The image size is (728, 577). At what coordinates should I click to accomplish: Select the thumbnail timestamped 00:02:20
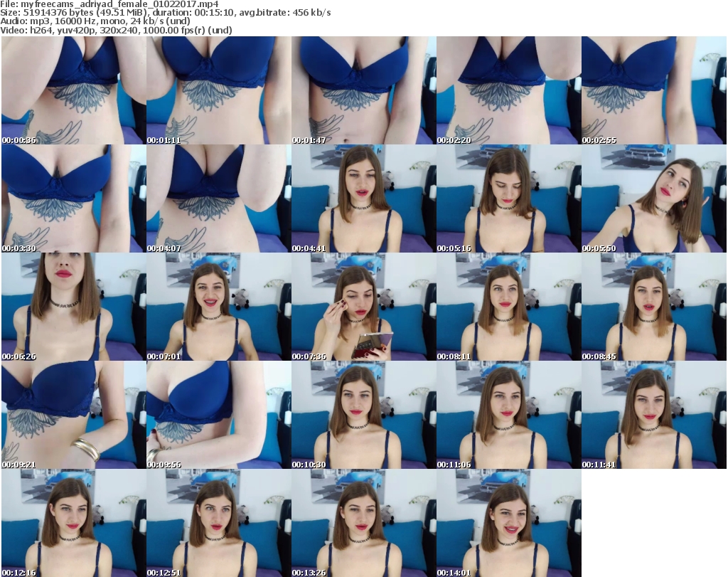tap(509, 90)
